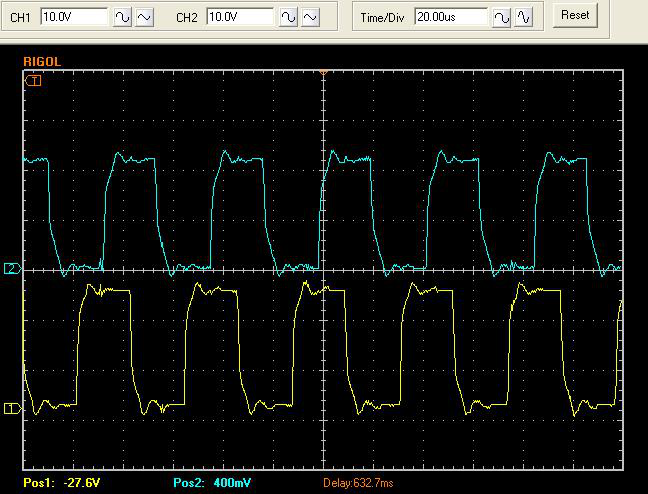Click CH1 large-wave increase scale button
This screenshot has height=494, width=648.
coord(122,17)
